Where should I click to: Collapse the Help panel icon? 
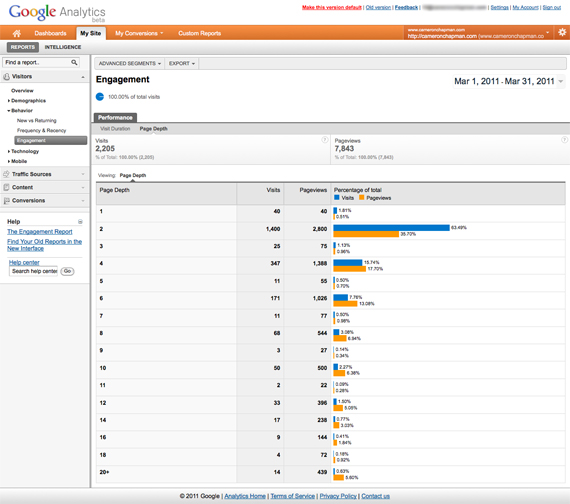tap(80, 221)
